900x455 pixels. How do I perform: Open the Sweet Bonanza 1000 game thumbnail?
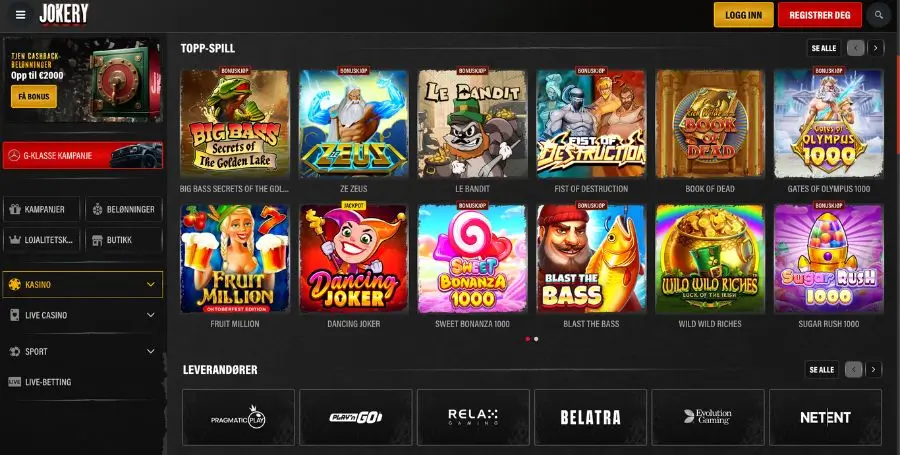[472, 259]
